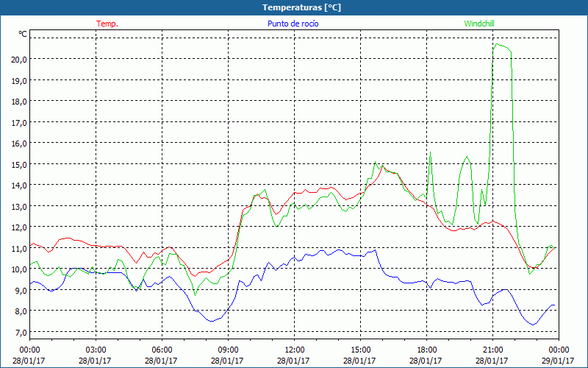Click the 14,0 y-axis value
The width and height of the screenshot is (588, 368).
tap(20, 185)
